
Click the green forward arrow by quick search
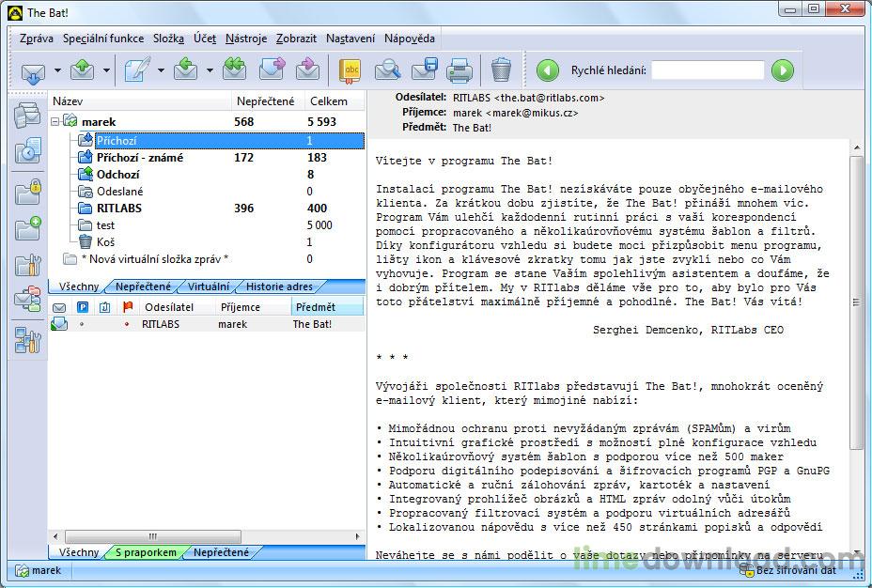[x=782, y=70]
